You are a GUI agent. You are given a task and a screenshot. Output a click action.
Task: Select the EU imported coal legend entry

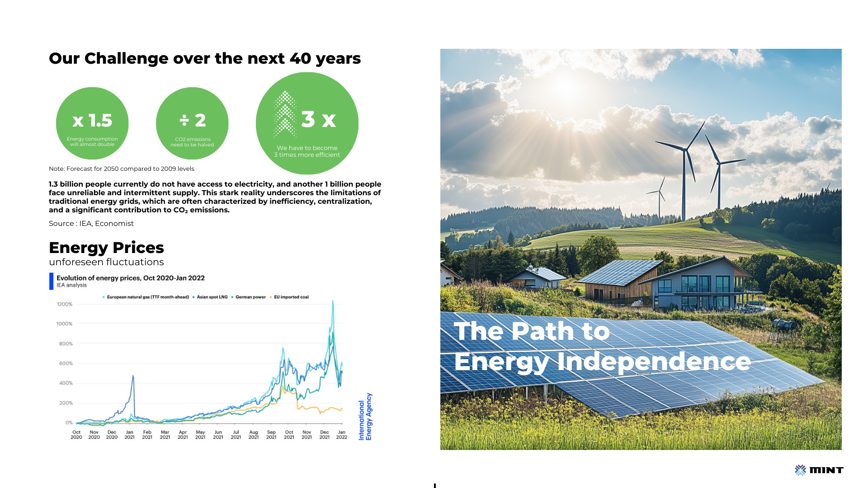point(291,297)
